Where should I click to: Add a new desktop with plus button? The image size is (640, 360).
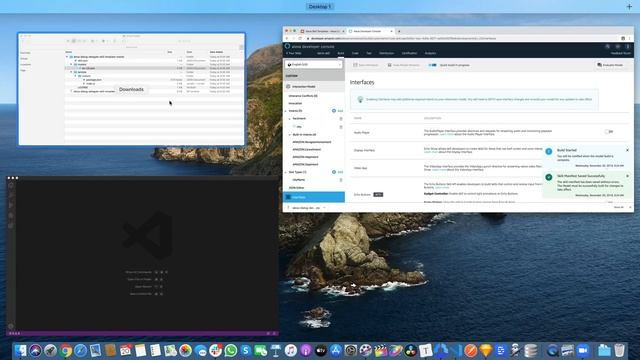(629, 7)
